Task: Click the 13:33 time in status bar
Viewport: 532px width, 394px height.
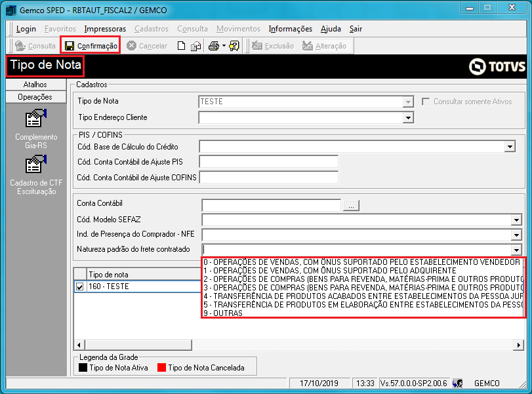Action: [x=365, y=384]
